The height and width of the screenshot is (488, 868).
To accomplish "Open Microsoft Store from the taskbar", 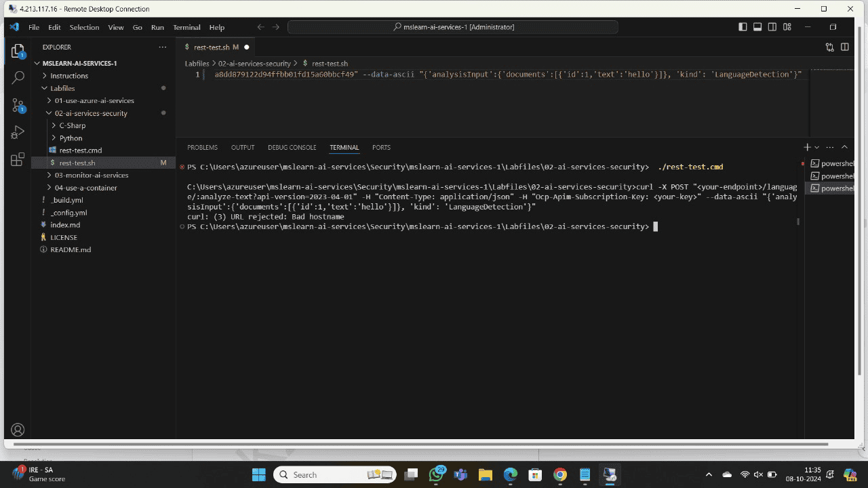I will (x=535, y=474).
